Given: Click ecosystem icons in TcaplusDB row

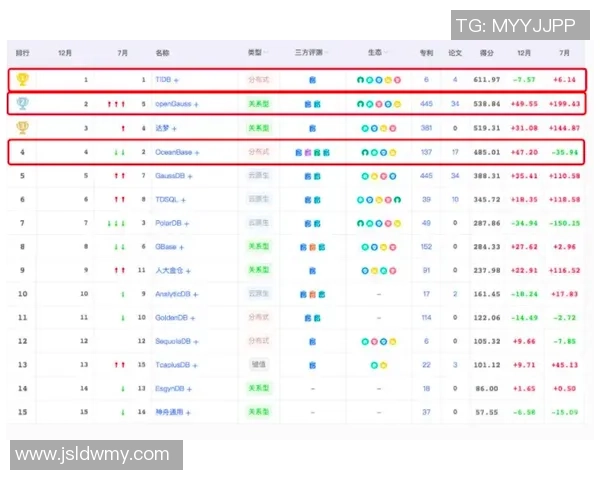Looking at the screenshot, I should click(x=377, y=365).
